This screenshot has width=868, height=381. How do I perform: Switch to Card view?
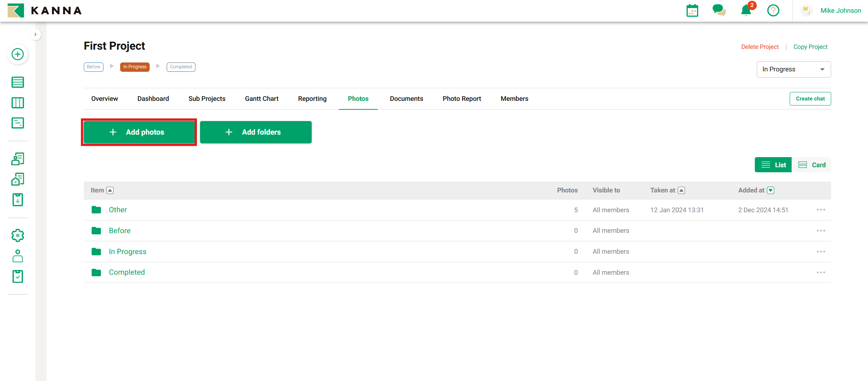812,165
